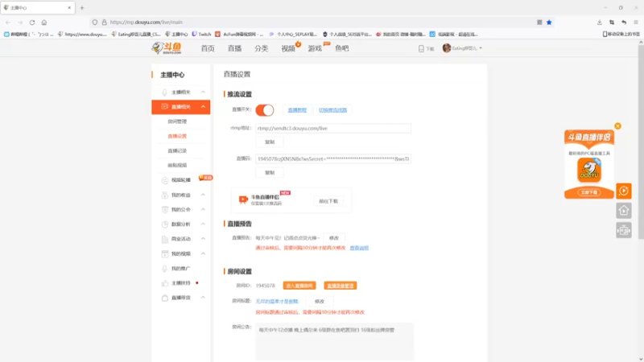This screenshot has width=644, height=362.
Task: Click the 视频轮播 sidebar icon
Action: pyautogui.click(x=165, y=180)
